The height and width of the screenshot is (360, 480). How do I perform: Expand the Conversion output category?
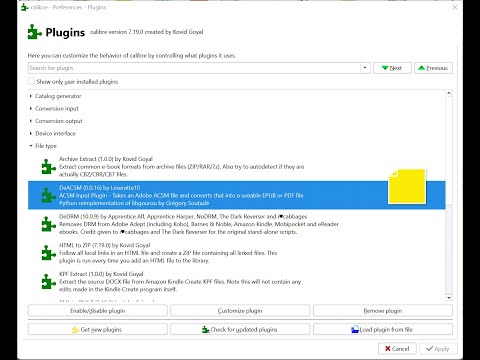(x=31, y=121)
